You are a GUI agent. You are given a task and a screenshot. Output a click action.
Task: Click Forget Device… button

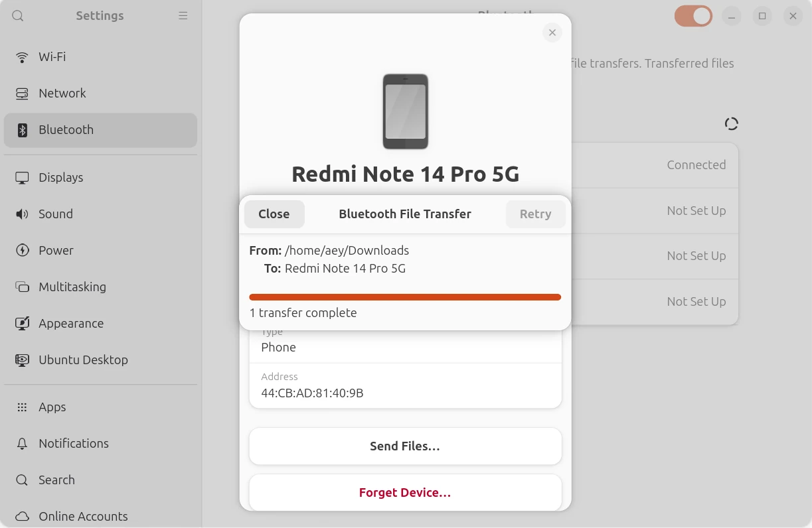point(405,493)
